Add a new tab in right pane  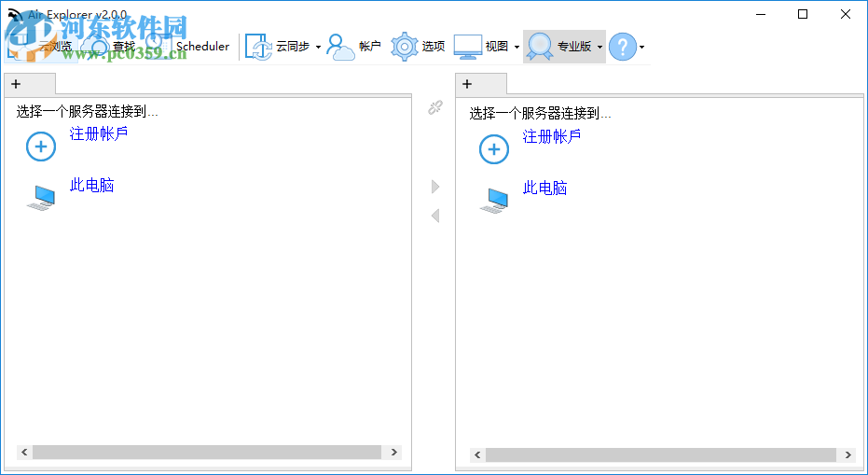click(x=467, y=84)
